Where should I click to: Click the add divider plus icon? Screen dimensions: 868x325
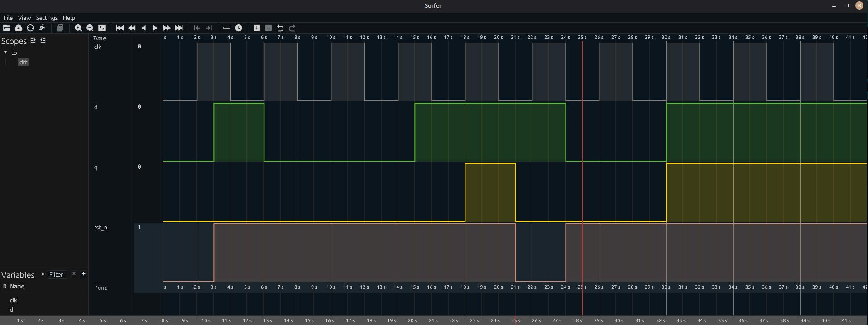[256, 28]
